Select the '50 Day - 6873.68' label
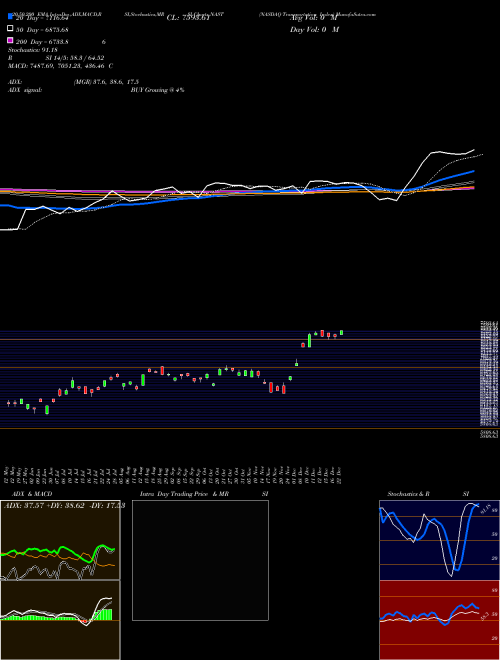Screen dimensions: 500x660 coord(42,29)
